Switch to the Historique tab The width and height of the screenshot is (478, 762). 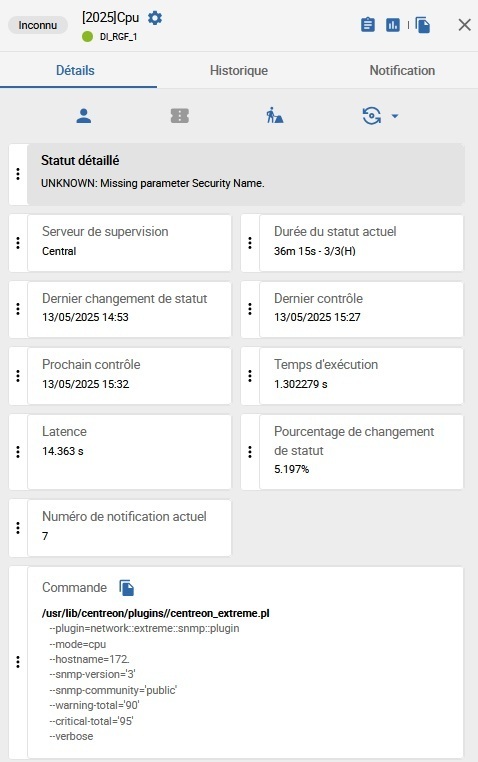pyautogui.click(x=239, y=70)
